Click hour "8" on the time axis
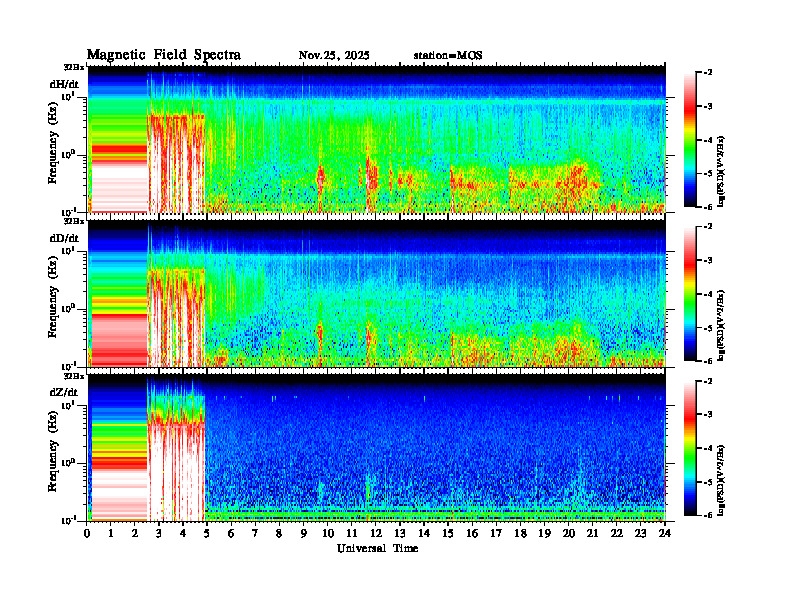This screenshot has height=612, width=792. click(x=279, y=533)
